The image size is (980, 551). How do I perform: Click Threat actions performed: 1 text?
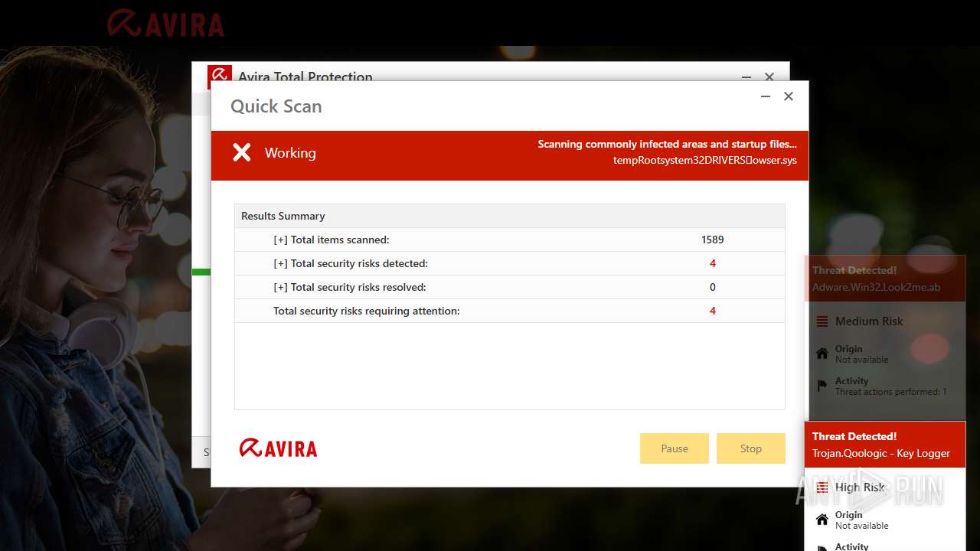pyautogui.click(x=890, y=392)
